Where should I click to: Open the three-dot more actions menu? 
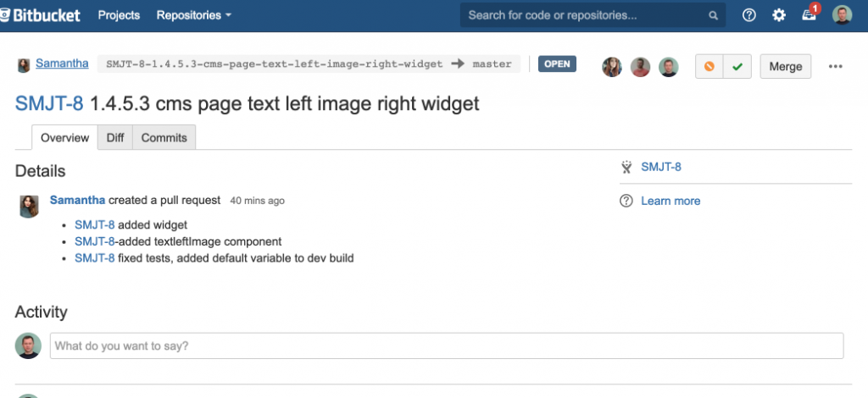point(835,66)
